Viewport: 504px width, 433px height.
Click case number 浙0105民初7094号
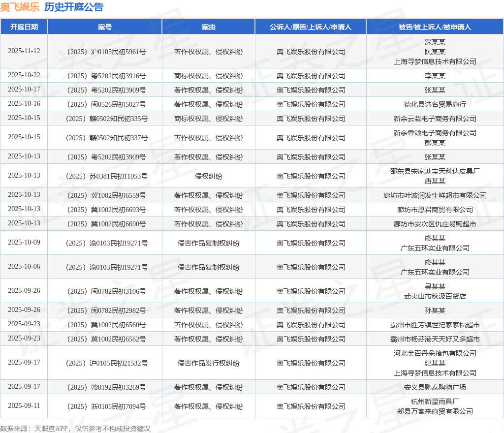(106, 406)
